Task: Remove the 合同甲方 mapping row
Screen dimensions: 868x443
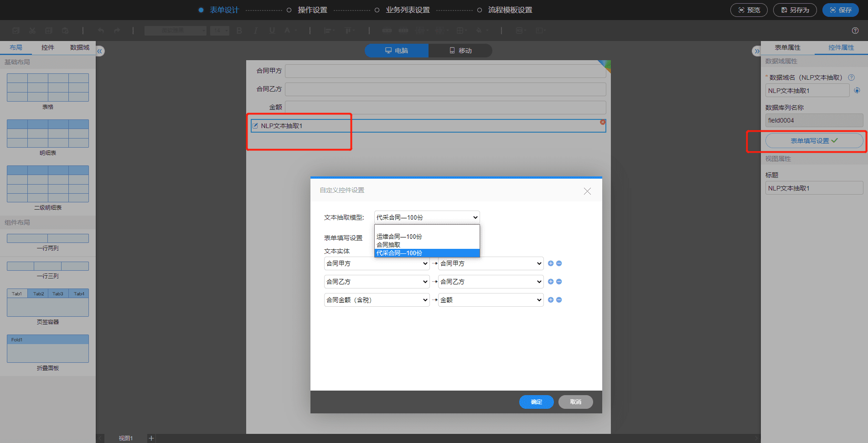Action: 559,263
